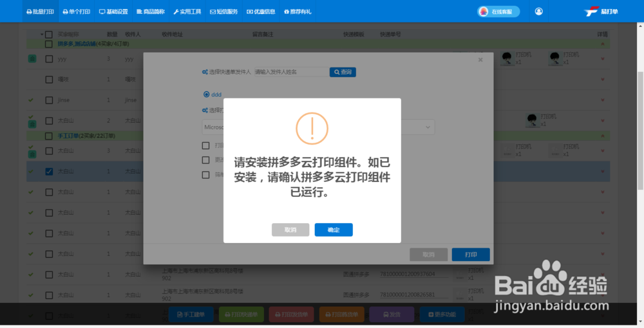
Task: Click the 在线客服 online support button
Action: pos(498,12)
